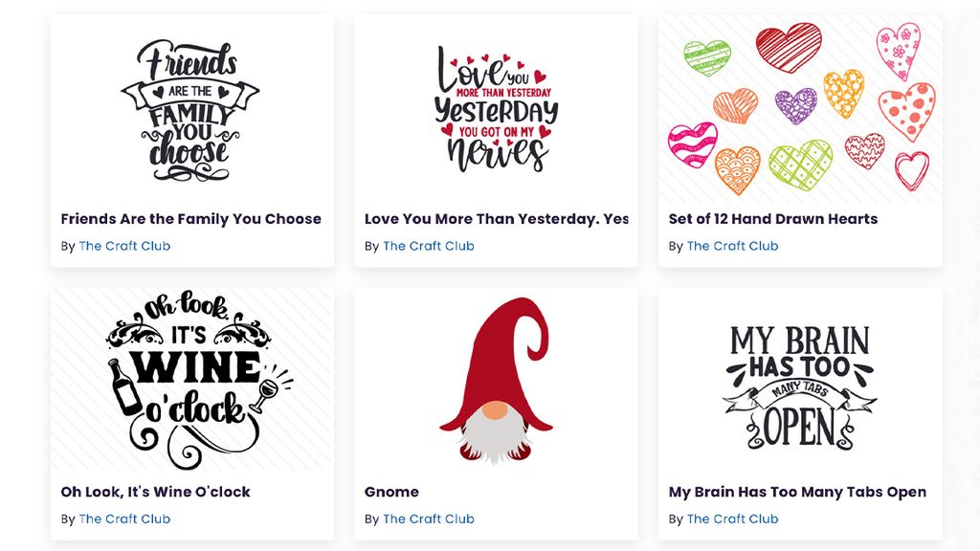Click the hand drawn hearts preview image
The image size is (980, 551).
point(799,105)
